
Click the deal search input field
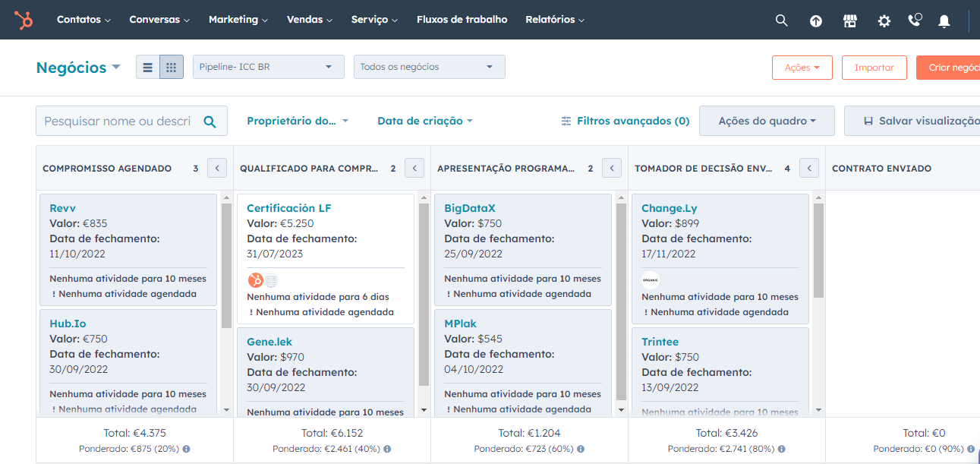click(x=121, y=121)
